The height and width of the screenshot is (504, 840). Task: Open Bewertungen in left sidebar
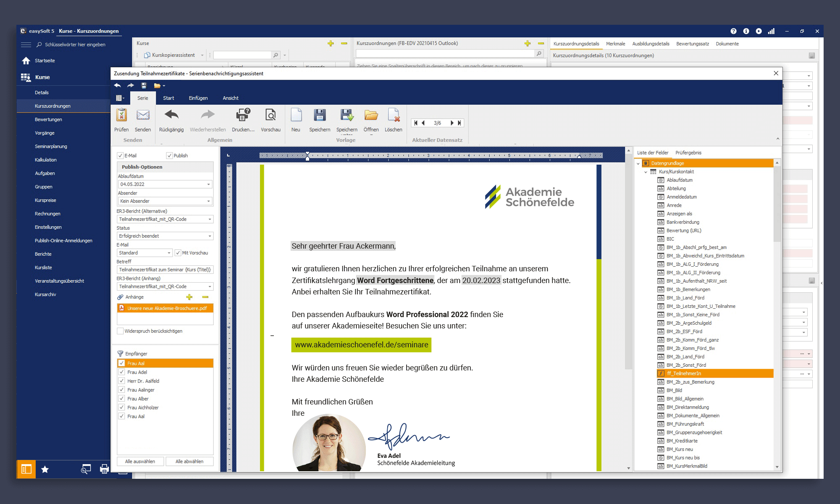tap(48, 119)
